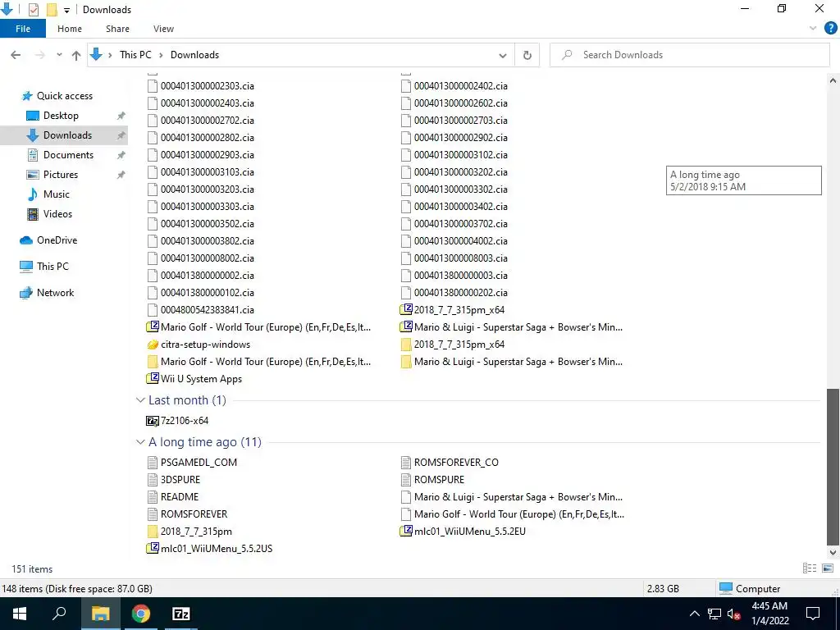Screen dimensions: 840x630
Task: Switch to Large icons view layout
Action: (828, 568)
